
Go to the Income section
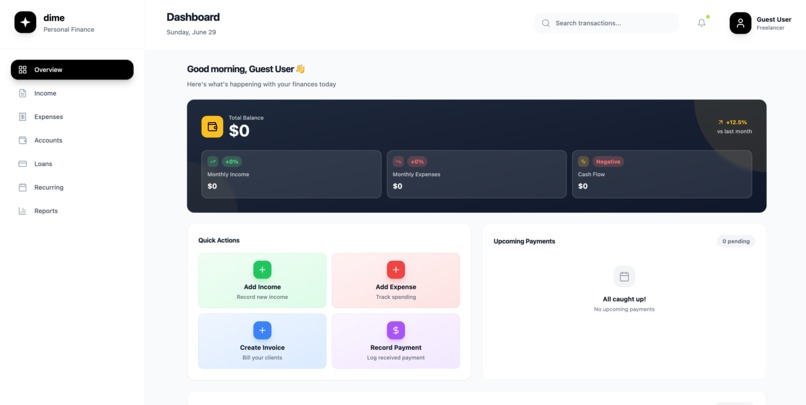click(72, 93)
